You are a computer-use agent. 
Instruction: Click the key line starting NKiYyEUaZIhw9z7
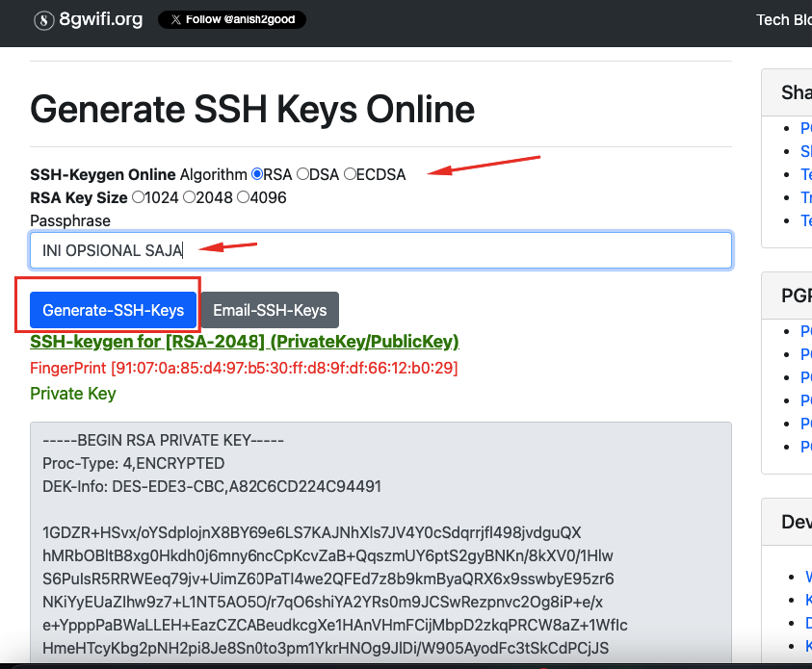click(323, 603)
